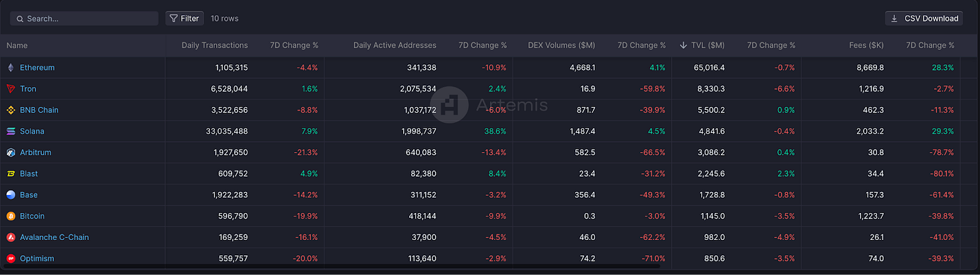Click the funnel icon on Filter button
Viewport: 980px width, 275px height.
pos(174,18)
